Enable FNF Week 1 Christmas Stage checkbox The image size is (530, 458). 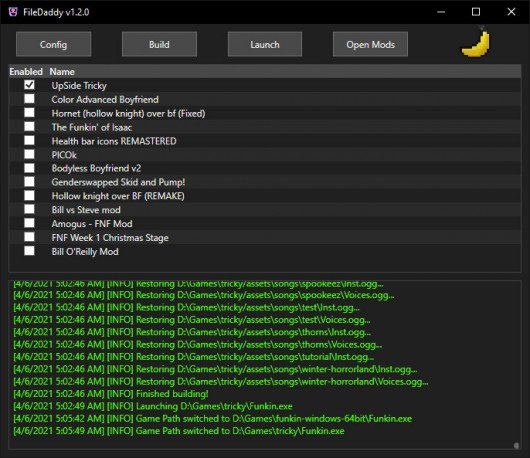[x=29, y=237]
